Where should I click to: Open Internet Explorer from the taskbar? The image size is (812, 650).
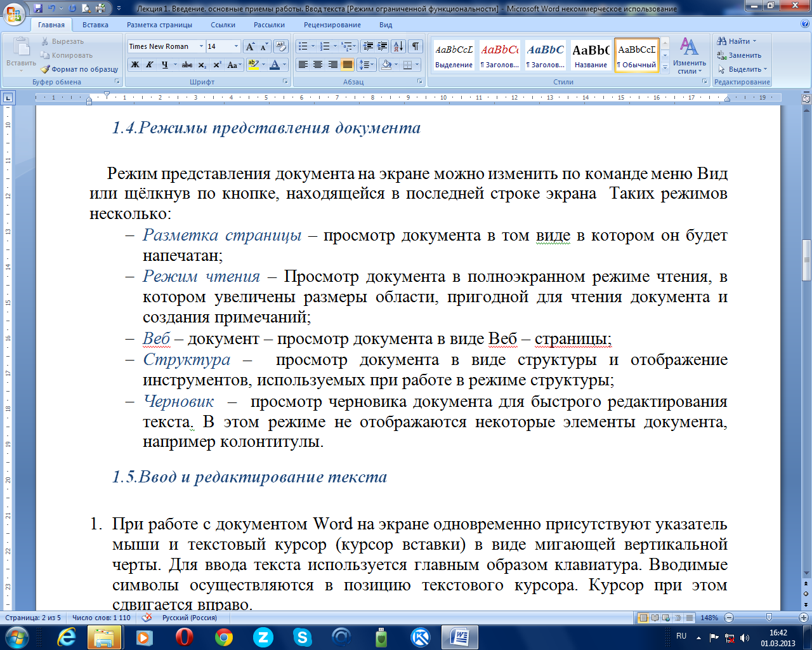65,637
